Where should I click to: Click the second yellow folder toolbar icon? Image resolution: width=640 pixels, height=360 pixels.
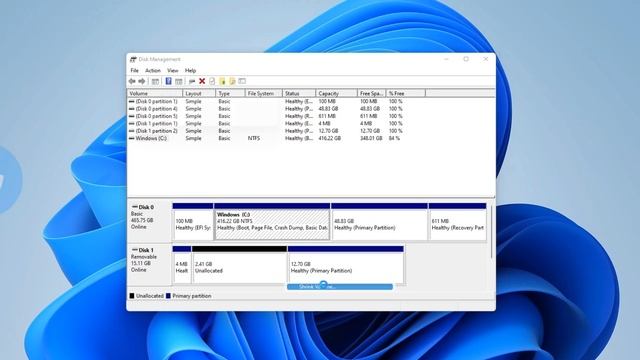pyautogui.click(x=232, y=81)
